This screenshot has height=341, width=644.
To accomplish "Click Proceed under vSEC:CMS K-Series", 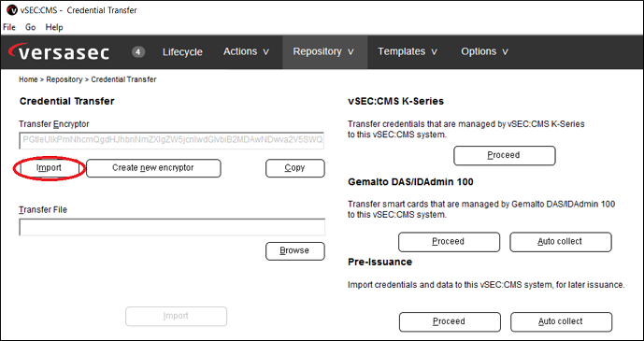I will (505, 155).
